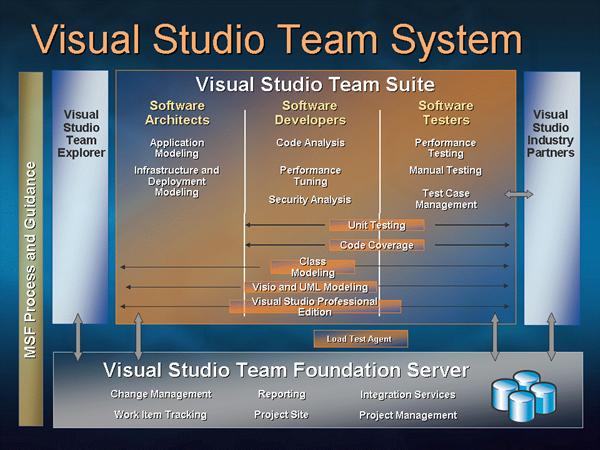Click Code Analysis under Software Developers
This screenshot has width=600, height=450.
click(311, 143)
